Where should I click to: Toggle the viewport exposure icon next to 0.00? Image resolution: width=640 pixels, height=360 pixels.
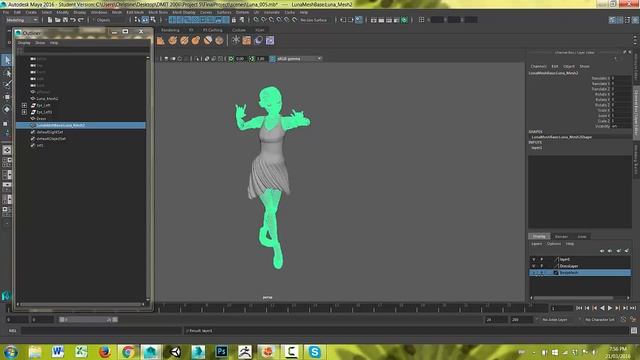[231, 59]
